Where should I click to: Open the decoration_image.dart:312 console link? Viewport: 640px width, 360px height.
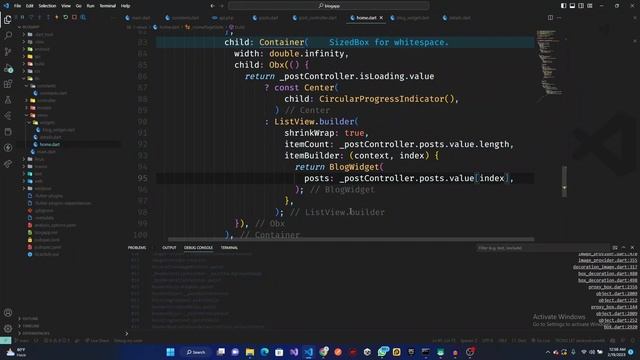pos(605,267)
